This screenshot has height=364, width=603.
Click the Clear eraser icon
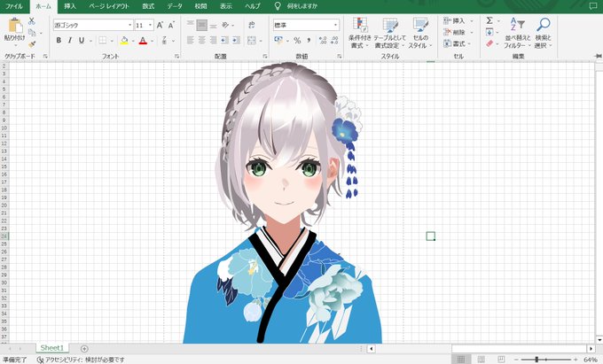click(x=489, y=43)
